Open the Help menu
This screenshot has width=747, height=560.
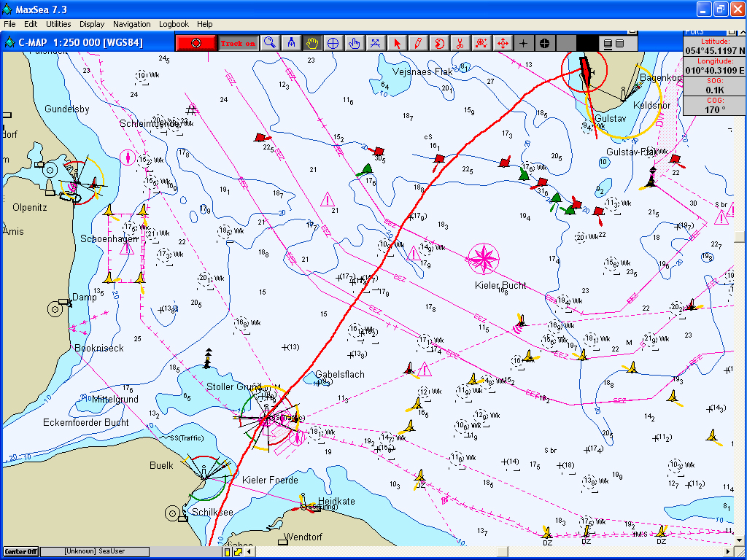[205, 24]
